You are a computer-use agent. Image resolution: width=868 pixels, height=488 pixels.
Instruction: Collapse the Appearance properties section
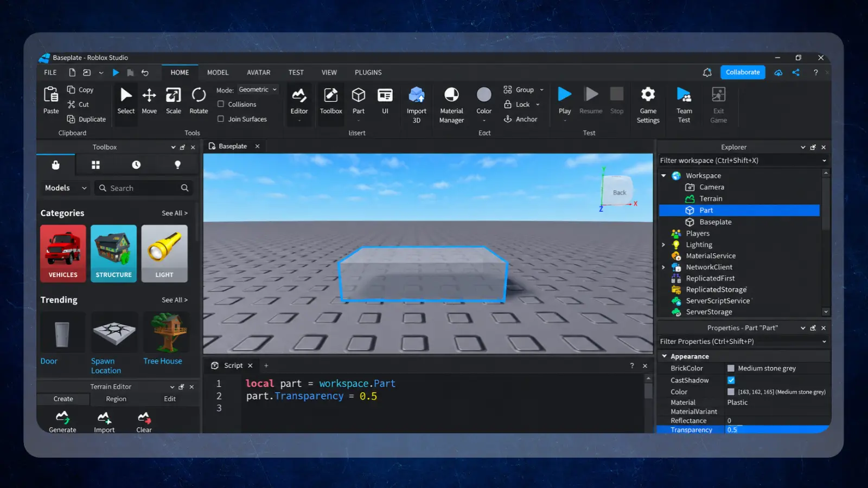tap(664, 356)
